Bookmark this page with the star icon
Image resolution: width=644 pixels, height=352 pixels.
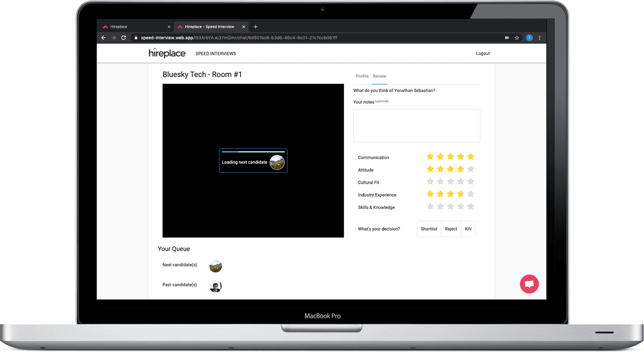coord(517,38)
